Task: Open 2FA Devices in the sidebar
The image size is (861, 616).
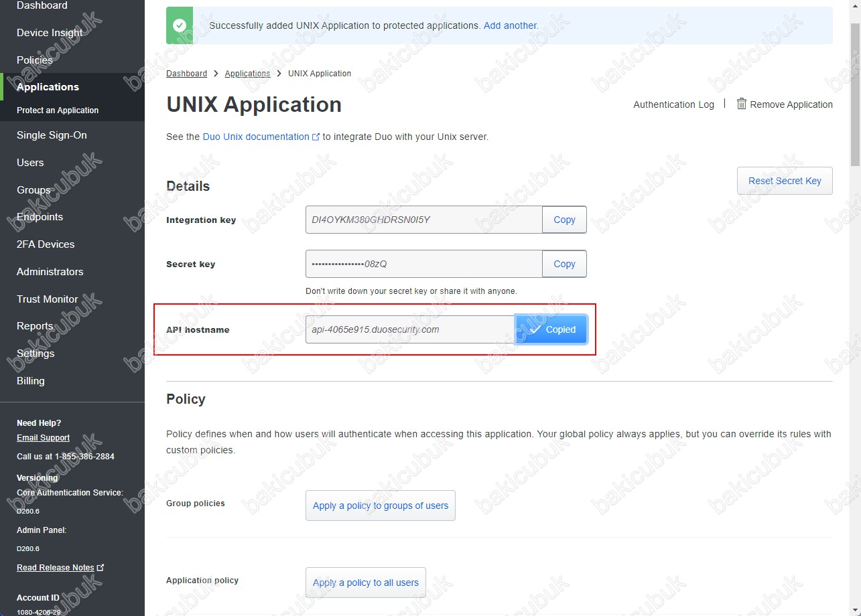Action: tap(46, 244)
